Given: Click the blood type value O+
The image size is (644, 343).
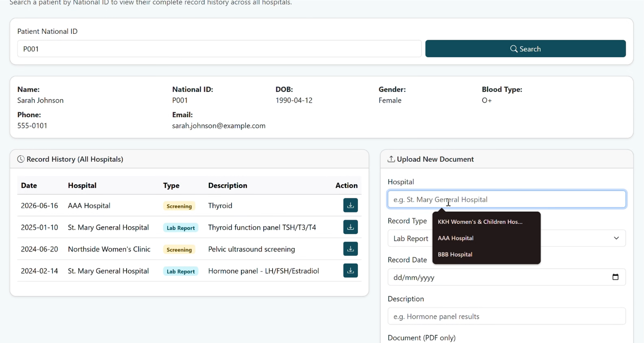Looking at the screenshot, I should 487,101.
